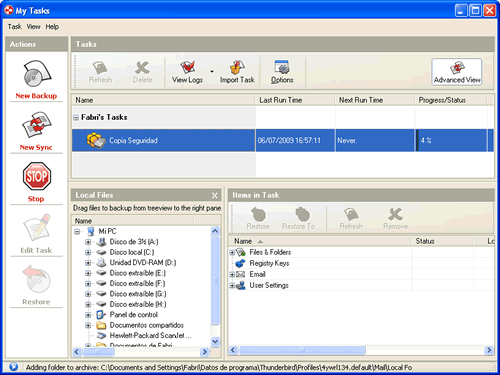Expand Disco extraíble (E:) node

(x=88, y=273)
